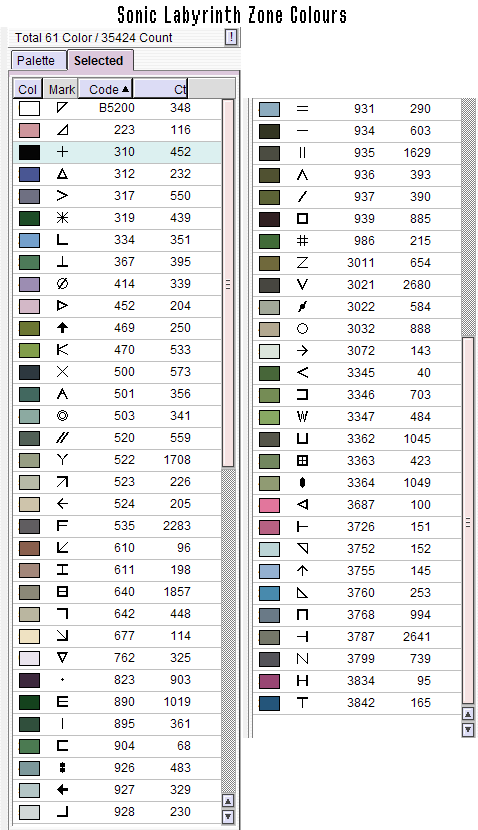Select code 762 in the left list
Image resolution: width=478 pixels, height=830 pixels.
[x=124, y=658]
